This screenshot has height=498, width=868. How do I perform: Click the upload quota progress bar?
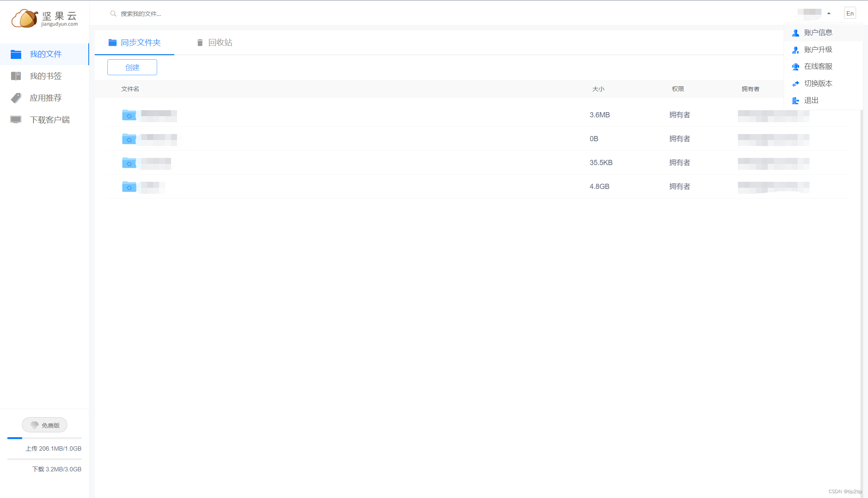45,438
